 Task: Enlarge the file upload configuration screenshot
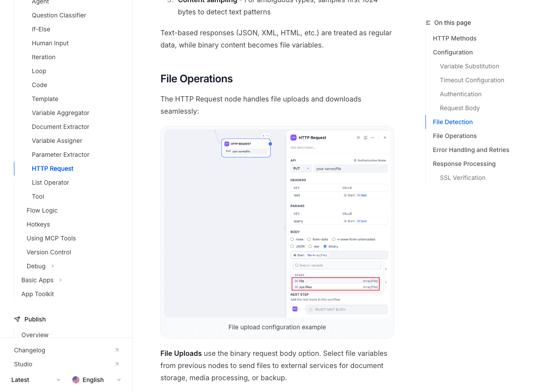[277, 223]
